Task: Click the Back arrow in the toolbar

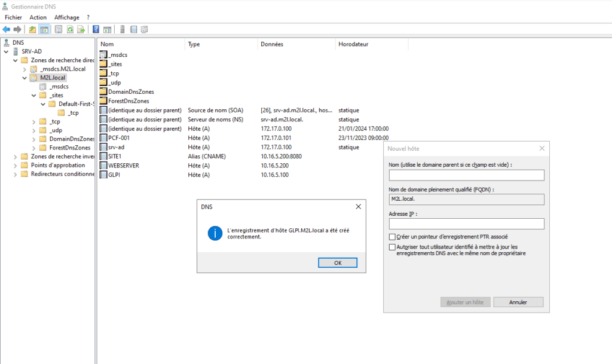Action: click(x=7, y=29)
